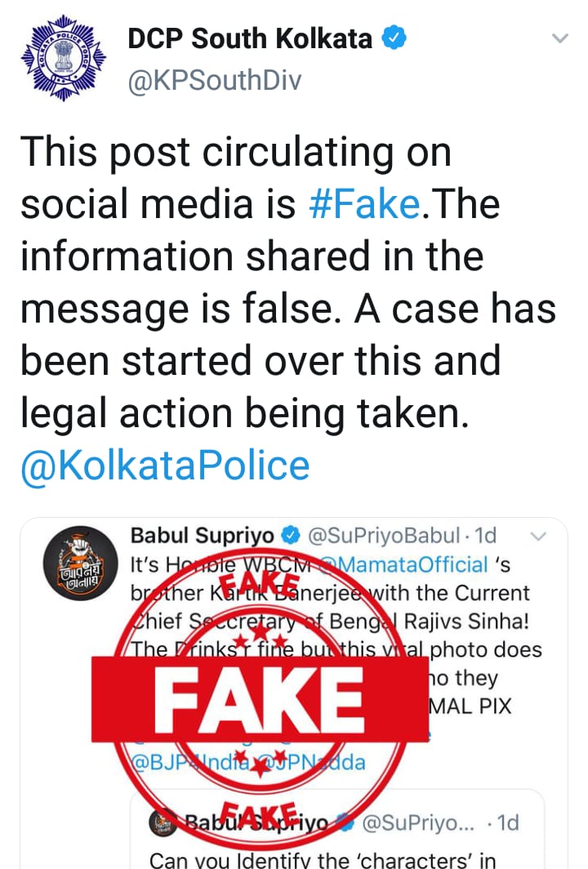Expand the chevron menu on the quoted Babul Supriyo tweet
588x869 pixels.
pos(538,537)
